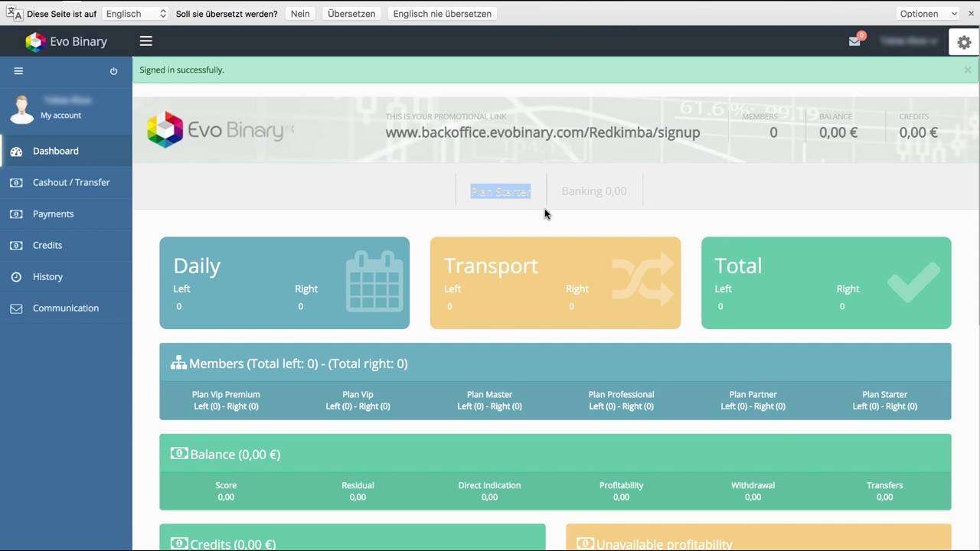980x551 pixels.
Task: Click the promotional signup link
Action: pos(543,132)
